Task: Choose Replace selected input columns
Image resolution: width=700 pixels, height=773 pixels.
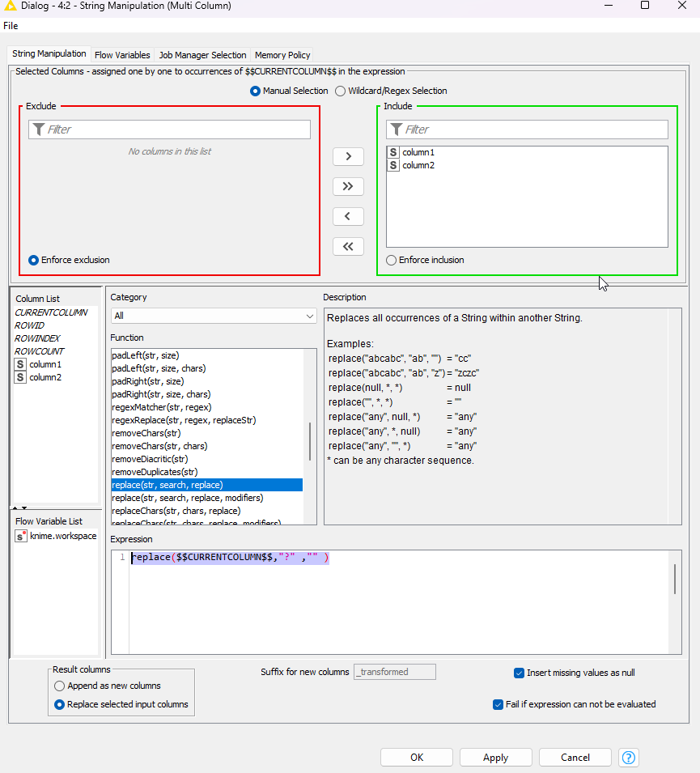Action: (x=60, y=704)
